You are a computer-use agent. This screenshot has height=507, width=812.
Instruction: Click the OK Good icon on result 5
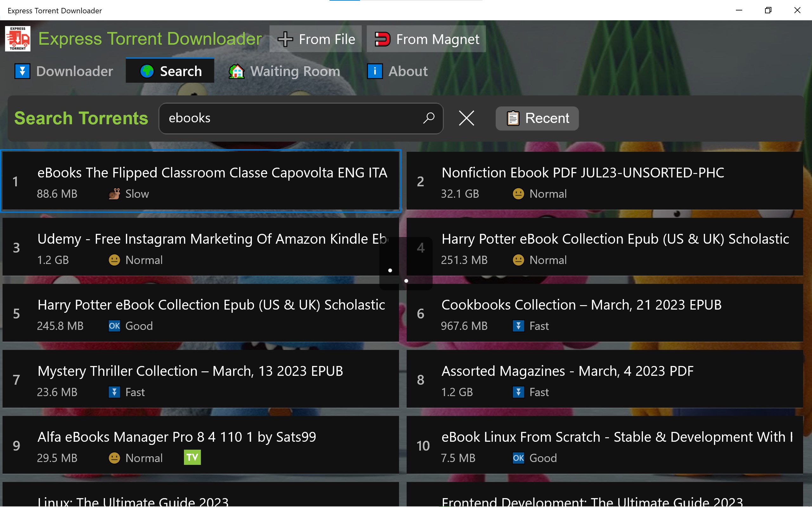[x=114, y=326]
